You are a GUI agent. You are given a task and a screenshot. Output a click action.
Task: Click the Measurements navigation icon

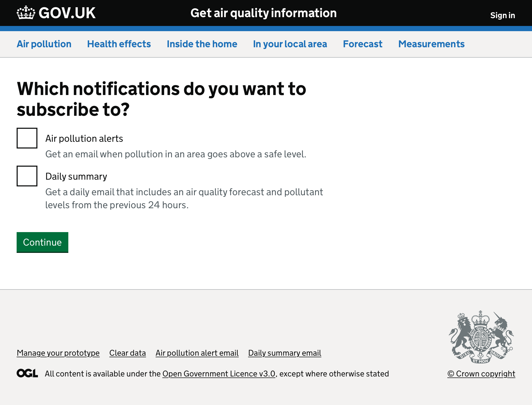point(431,44)
